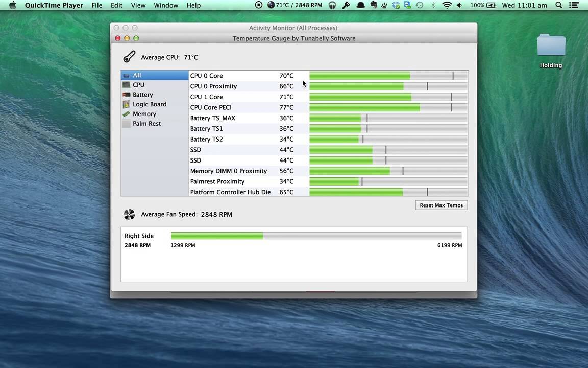Open the Apple menu

pos(12,5)
